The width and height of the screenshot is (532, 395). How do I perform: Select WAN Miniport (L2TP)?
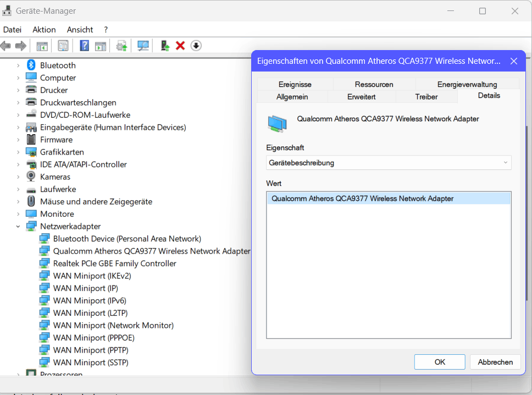coord(90,313)
